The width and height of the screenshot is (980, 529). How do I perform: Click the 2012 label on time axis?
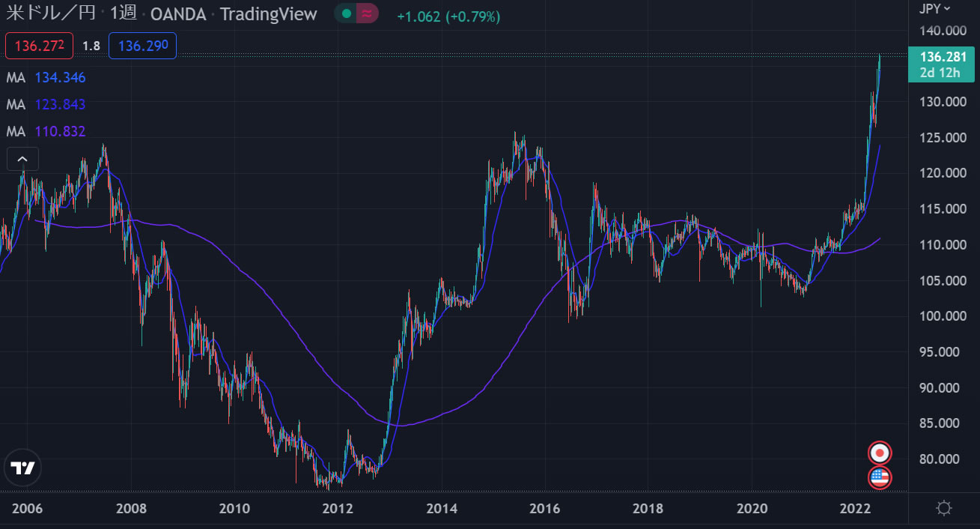tap(338, 510)
